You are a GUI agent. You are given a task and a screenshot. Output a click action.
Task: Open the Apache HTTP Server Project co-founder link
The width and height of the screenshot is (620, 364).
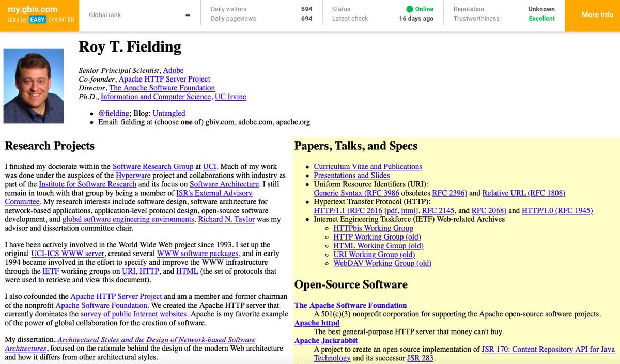164,79
